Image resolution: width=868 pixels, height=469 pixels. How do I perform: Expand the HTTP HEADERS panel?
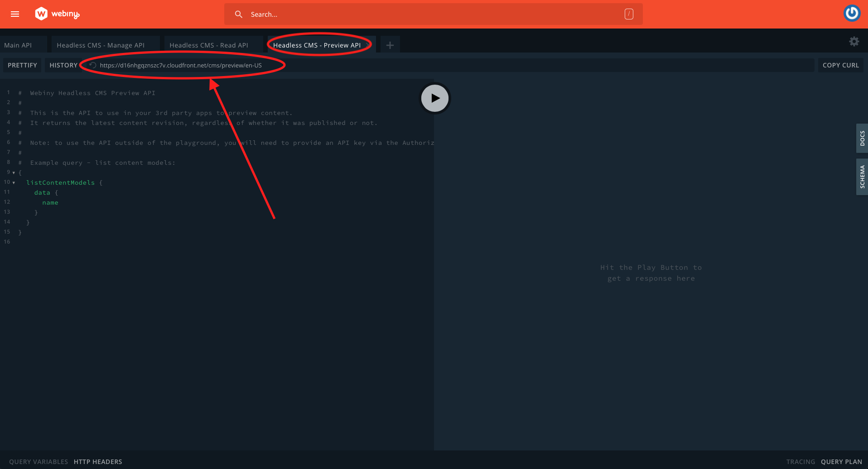coord(98,462)
